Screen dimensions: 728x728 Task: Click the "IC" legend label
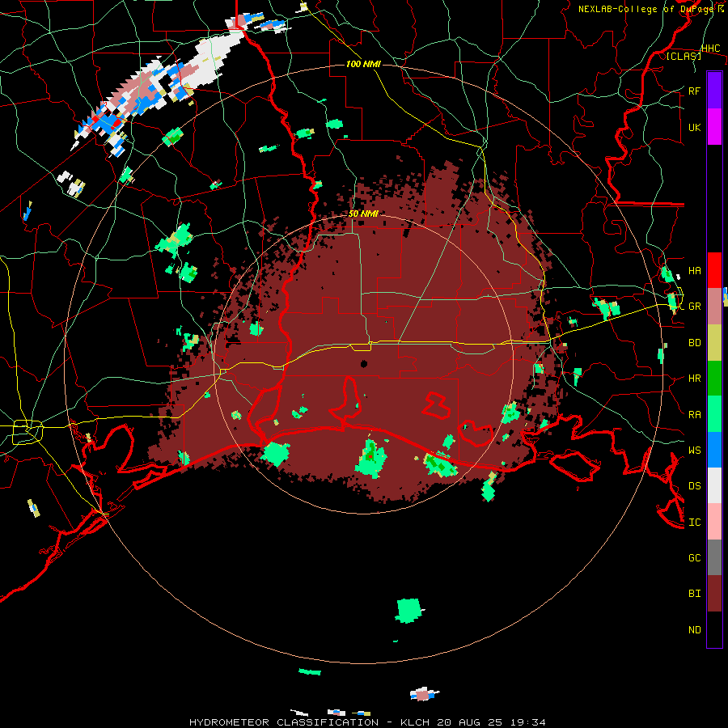pyautogui.click(x=694, y=523)
